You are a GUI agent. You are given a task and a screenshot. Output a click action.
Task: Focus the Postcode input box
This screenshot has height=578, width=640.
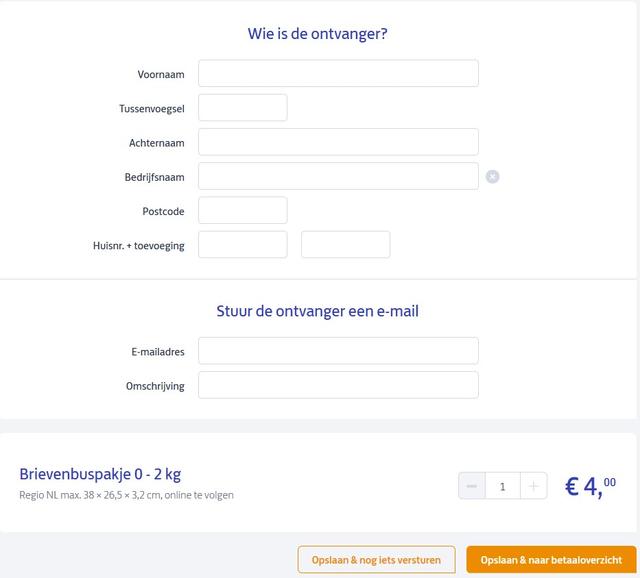tap(243, 211)
